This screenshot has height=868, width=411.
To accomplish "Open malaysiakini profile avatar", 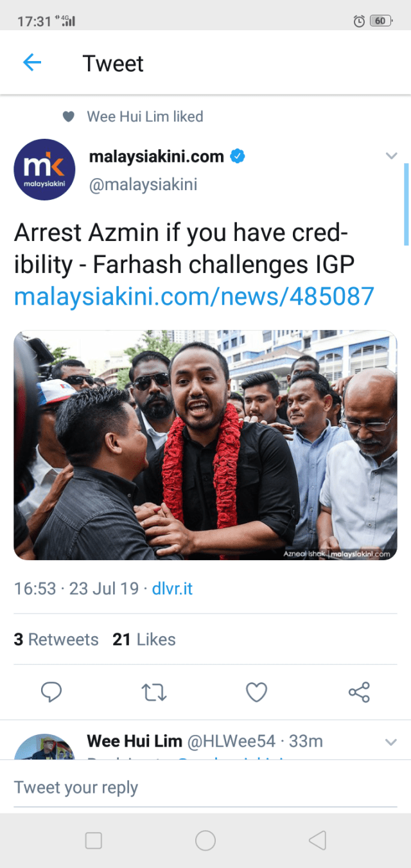I will pos(44,170).
